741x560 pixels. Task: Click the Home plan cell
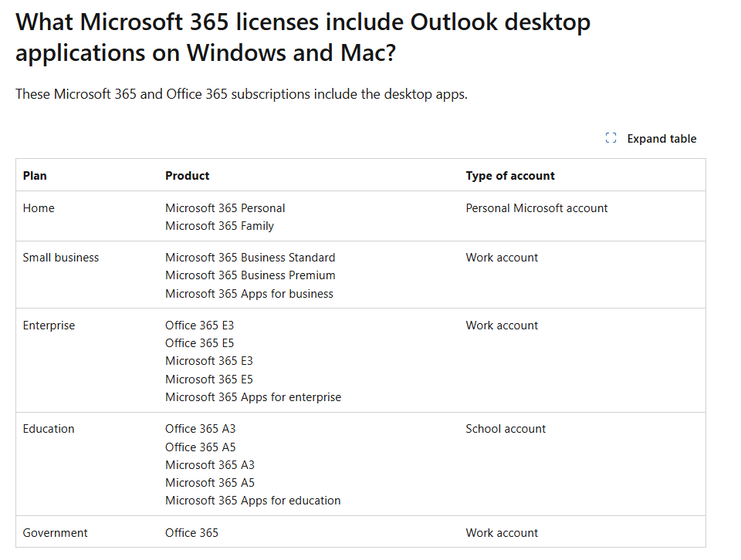point(39,208)
